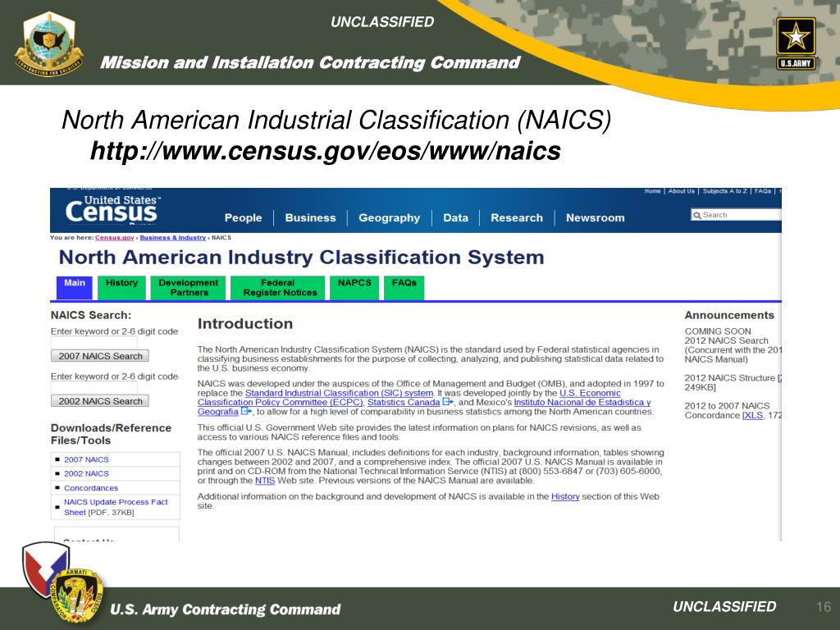Click the Contracting Command globe emblem

pyautogui.click(x=48, y=44)
